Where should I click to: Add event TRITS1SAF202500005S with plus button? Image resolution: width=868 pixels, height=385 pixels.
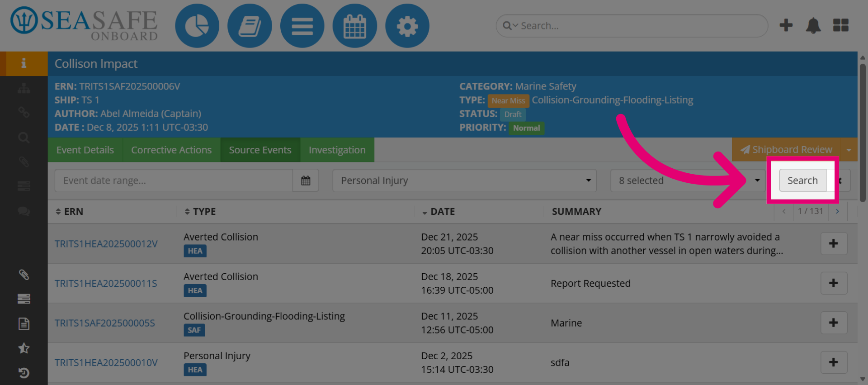pyautogui.click(x=834, y=323)
